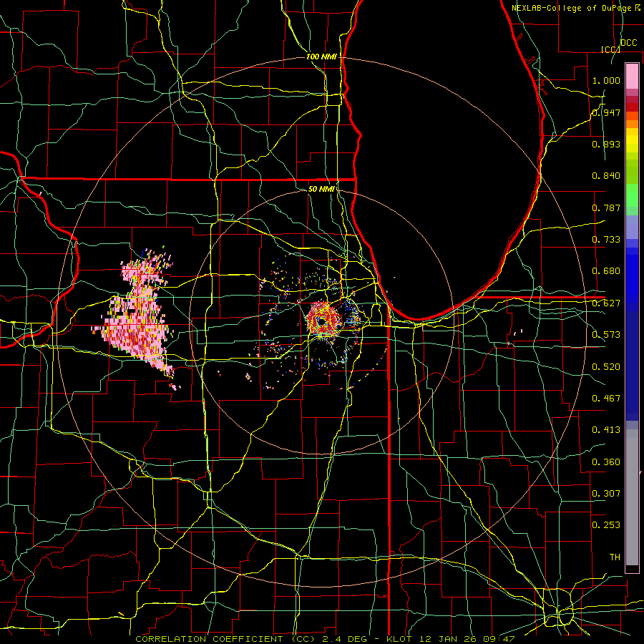
Task: Click the 0.307 colorbar value
Action: tap(606, 494)
